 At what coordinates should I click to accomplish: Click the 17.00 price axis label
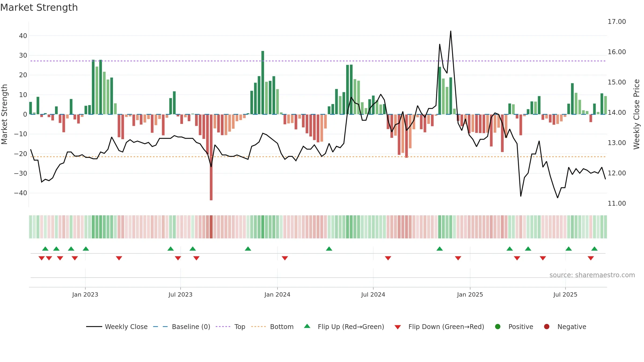[x=617, y=22]
